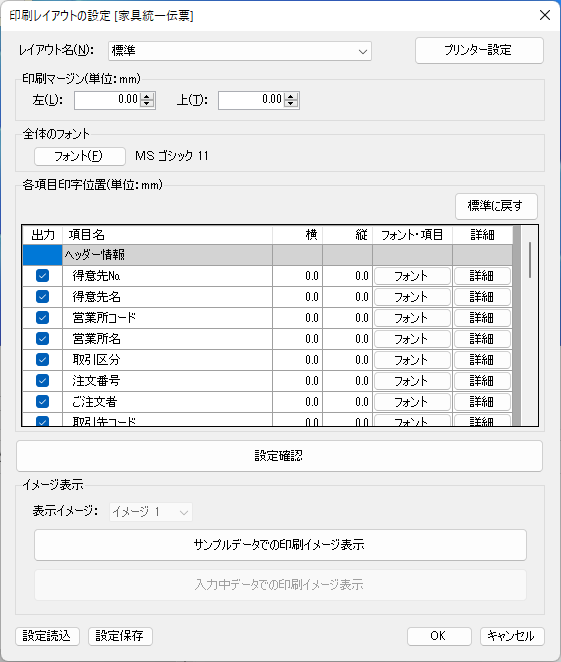Image resolution: width=561 pixels, height=662 pixels.
Task: Close the 印刷レイアウトの設定 dialog
Action: (x=545, y=15)
